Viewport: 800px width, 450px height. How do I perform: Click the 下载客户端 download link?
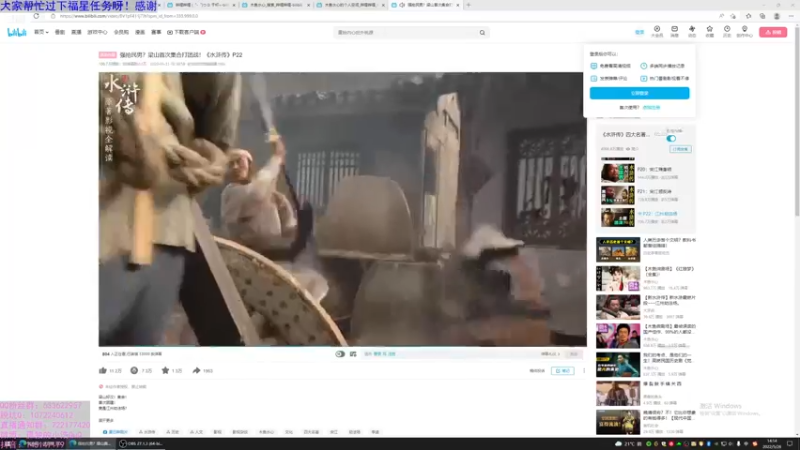click(186, 32)
